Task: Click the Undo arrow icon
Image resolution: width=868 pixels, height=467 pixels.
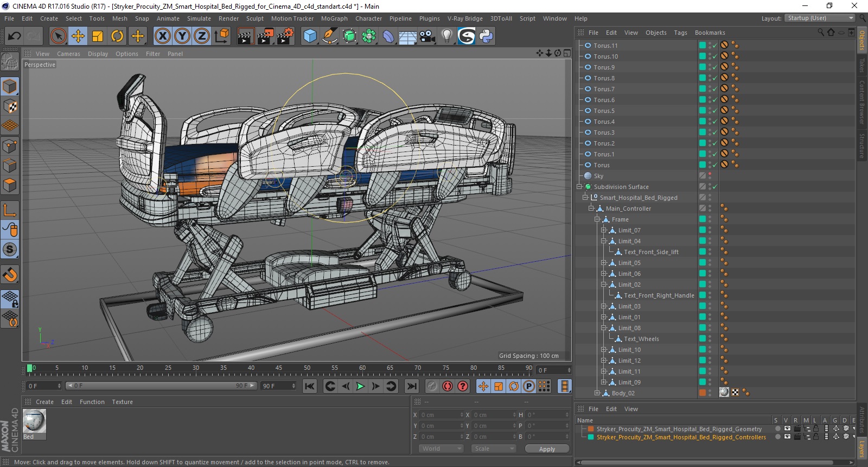Action: point(15,36)
